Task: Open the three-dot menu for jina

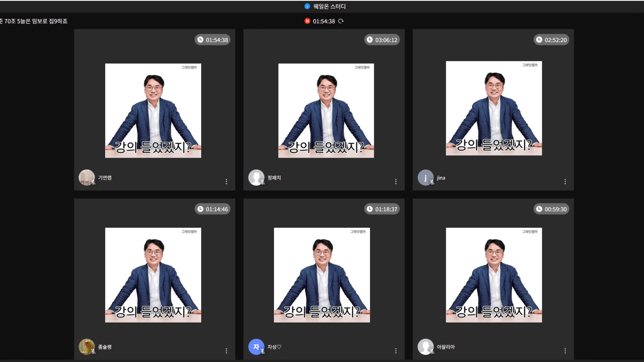Action: (x=565, y=182)
